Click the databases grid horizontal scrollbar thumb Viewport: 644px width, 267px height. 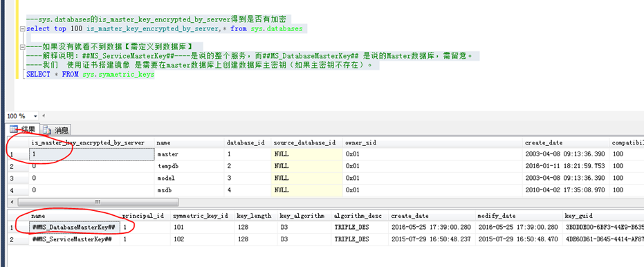click(98, 202)
